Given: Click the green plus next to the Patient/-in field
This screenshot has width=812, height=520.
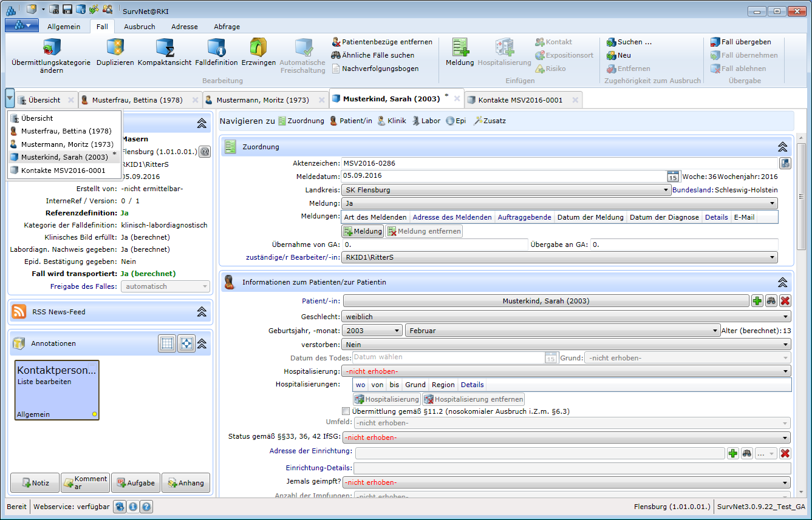Looking at the screenshot, I should click(757, 301).
